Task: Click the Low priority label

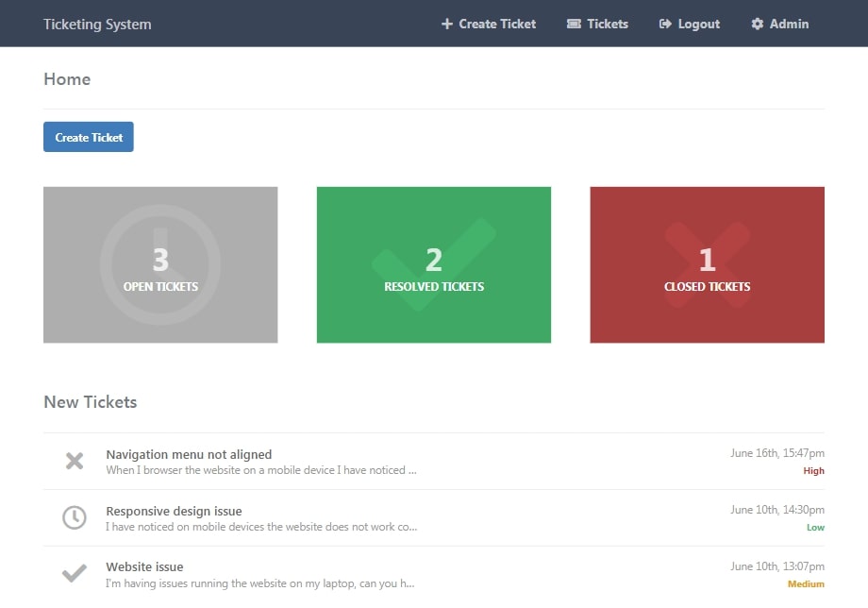Action: (x=815, y=527)
